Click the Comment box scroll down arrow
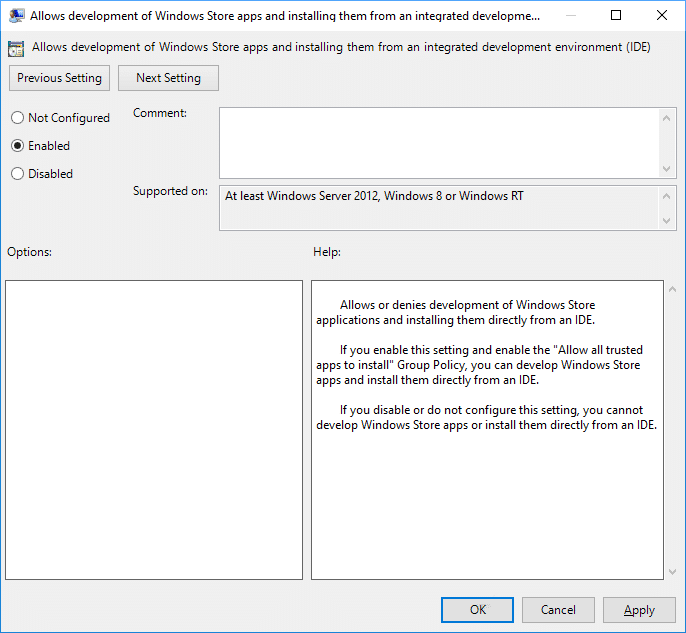Screen dimensions: 686x633 (668, 169)
